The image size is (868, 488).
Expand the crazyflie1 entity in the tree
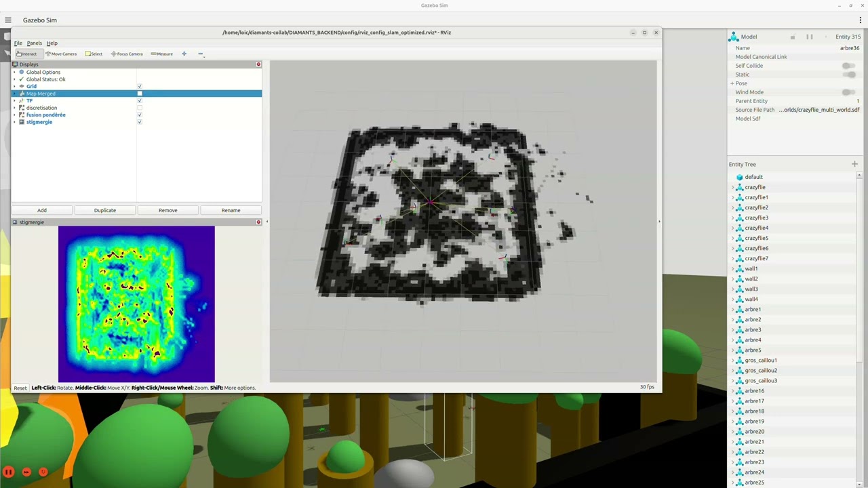[732, 197]
